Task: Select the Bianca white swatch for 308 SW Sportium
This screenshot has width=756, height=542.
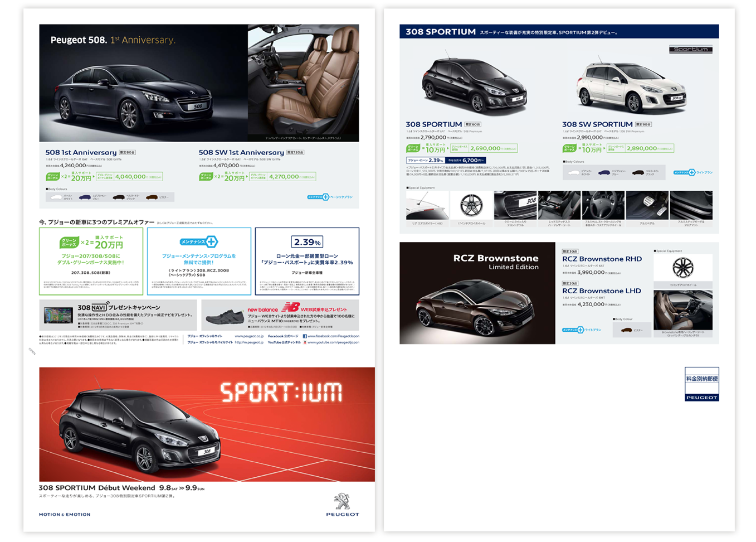Action: coord(573,173)
